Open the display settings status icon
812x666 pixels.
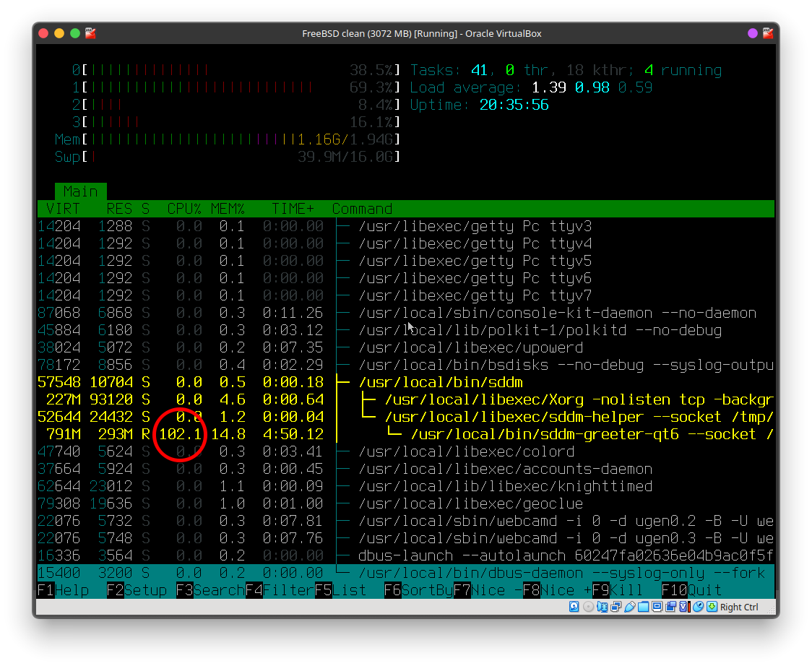pos(657,607)
